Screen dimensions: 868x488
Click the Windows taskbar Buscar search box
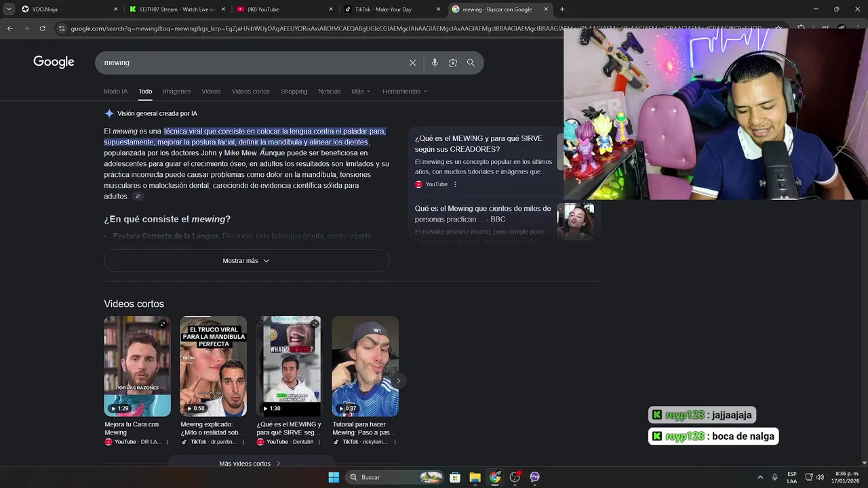395,477
